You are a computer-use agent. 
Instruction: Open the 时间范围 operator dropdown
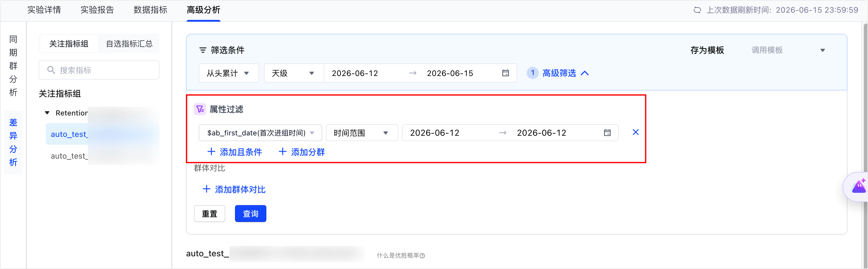362,133
